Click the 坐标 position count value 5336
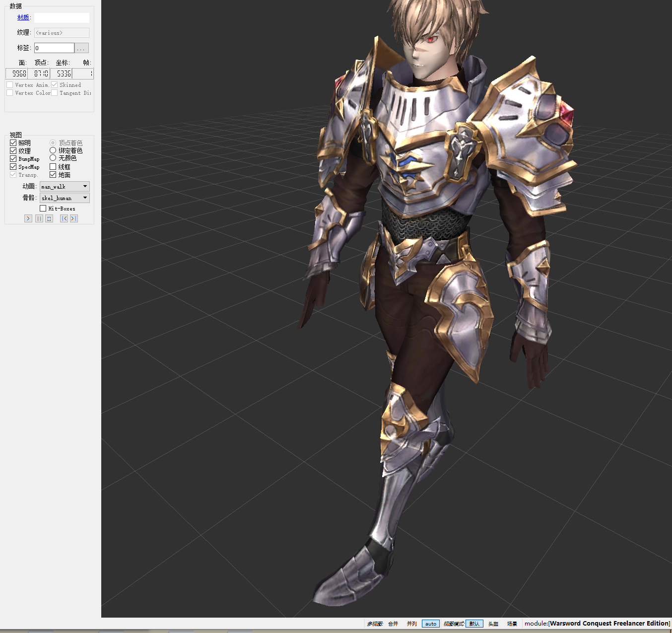The width and height of the screenshot is (672, 633). coord(61,73)
